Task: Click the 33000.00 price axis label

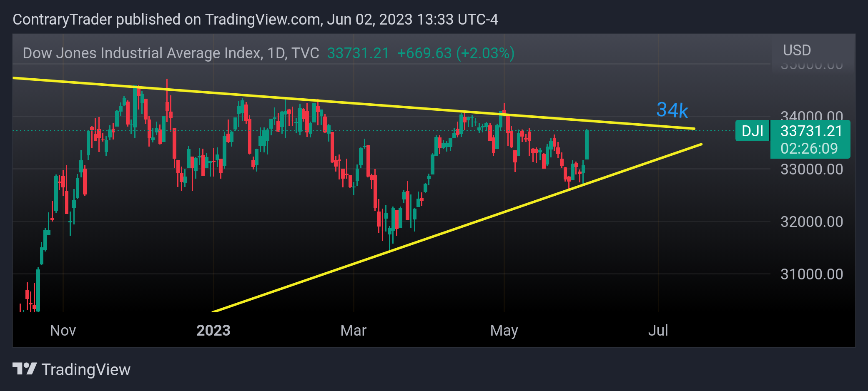Action: [x=811, y=169]
